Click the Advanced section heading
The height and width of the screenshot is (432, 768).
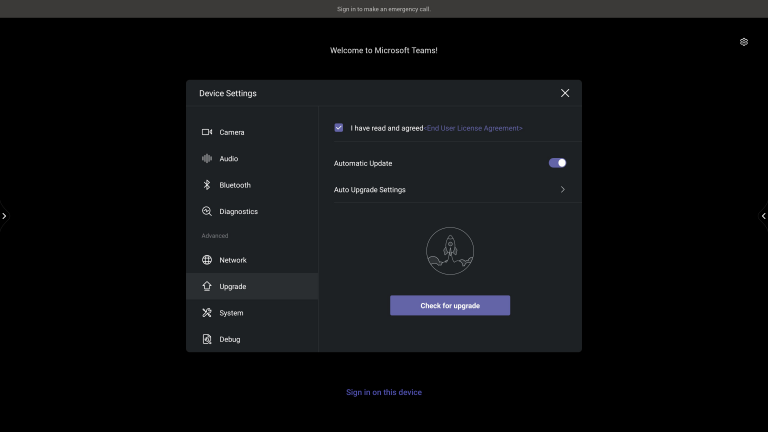(x=215, y=236)
